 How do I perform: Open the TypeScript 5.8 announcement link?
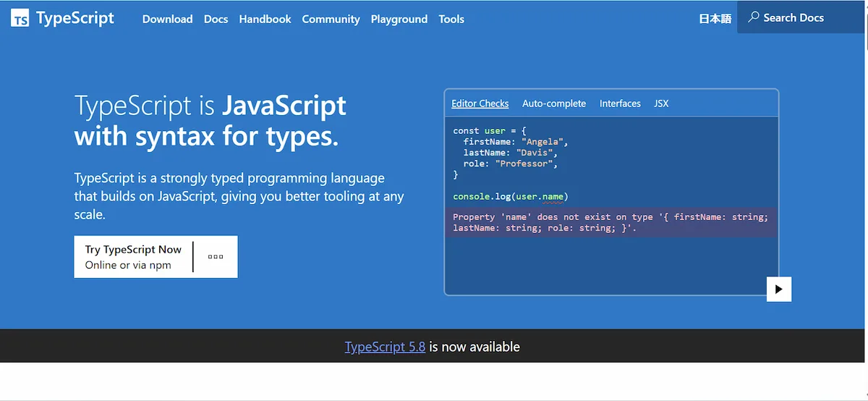pyautogui.click(x=385, y=347)
